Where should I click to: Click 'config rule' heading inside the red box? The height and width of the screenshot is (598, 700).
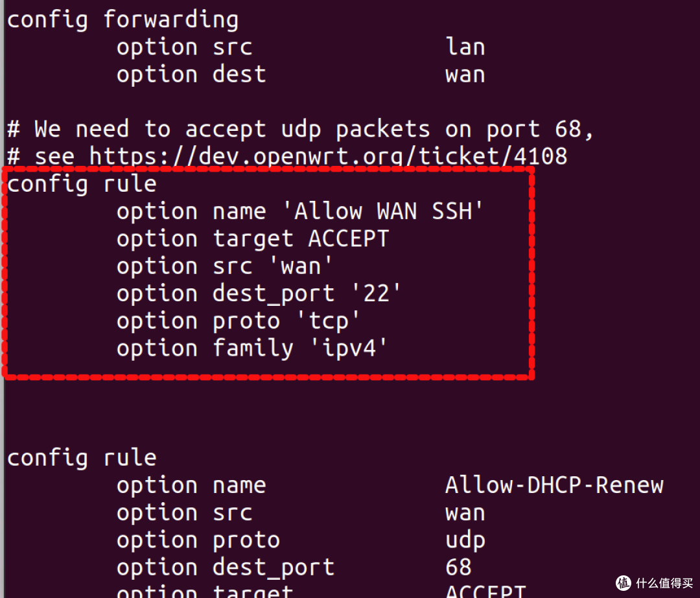click(x=82, y=185)
